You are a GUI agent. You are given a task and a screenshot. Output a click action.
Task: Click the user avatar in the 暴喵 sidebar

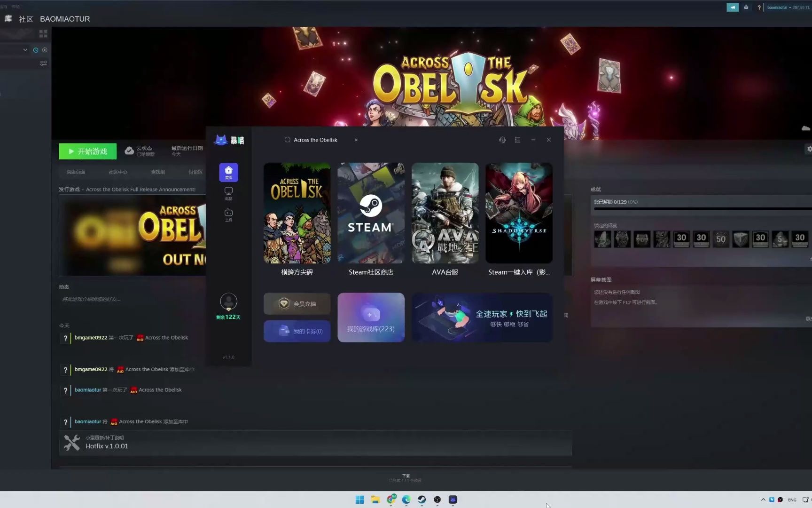(x=228, y=302)
